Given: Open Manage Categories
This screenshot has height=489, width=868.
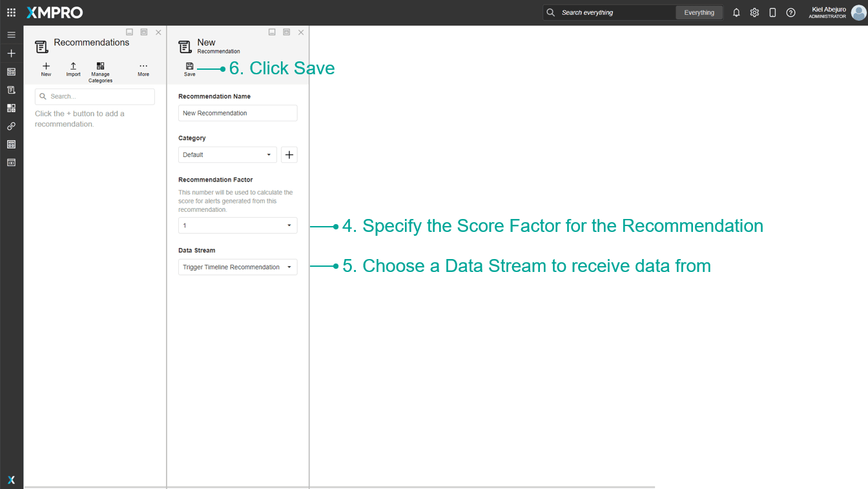Looking at the screenshot, I should pos(100,67).
